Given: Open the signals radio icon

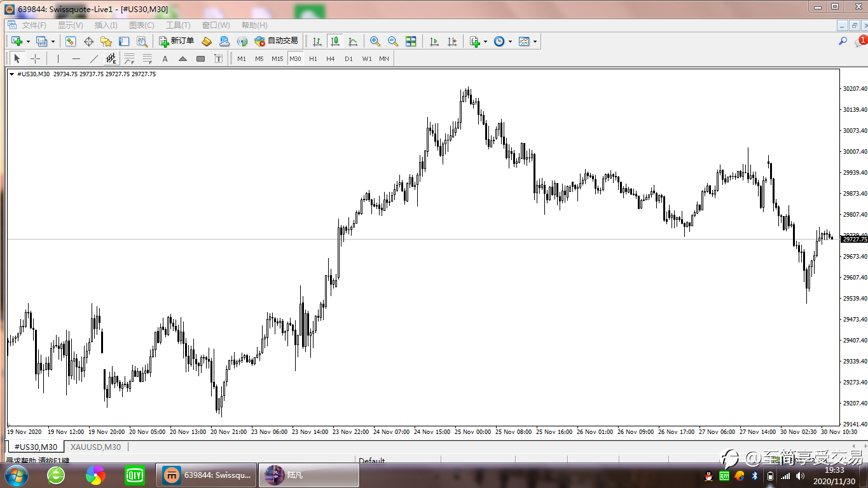Looking at the screenshot, I should point(242,41).
